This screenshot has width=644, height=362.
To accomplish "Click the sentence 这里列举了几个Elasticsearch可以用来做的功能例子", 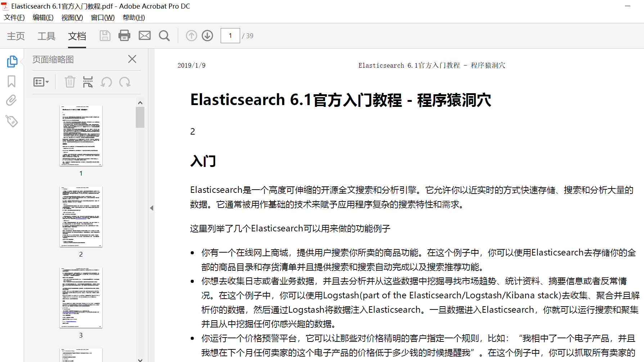I will (290, 228).
